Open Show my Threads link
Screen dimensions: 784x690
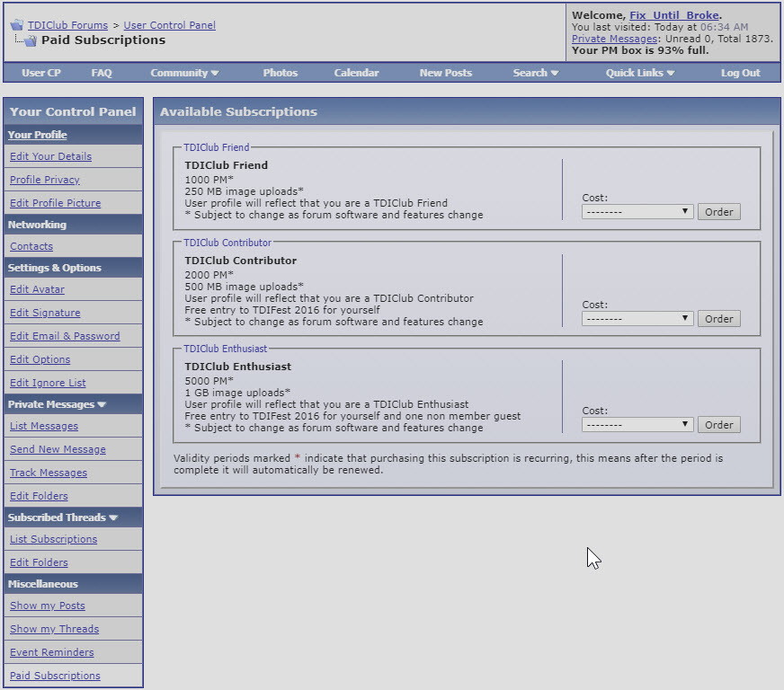[55, 629]
